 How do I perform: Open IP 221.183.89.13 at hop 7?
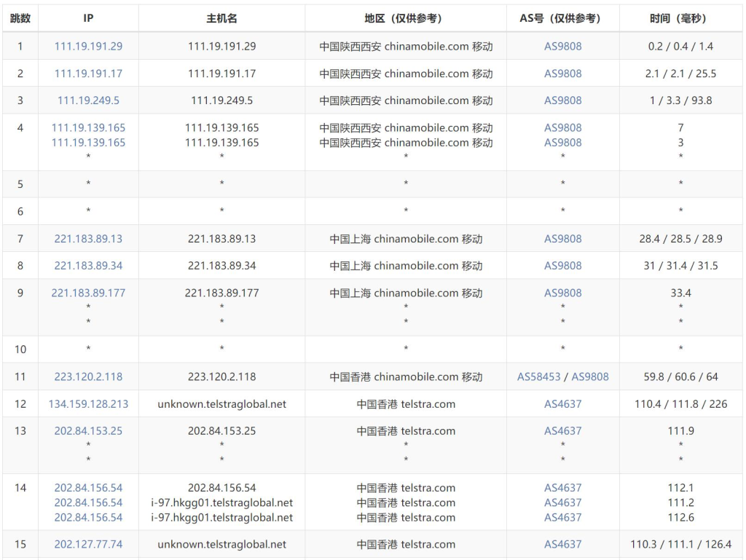pyautogui.click(x=88, y=239)
